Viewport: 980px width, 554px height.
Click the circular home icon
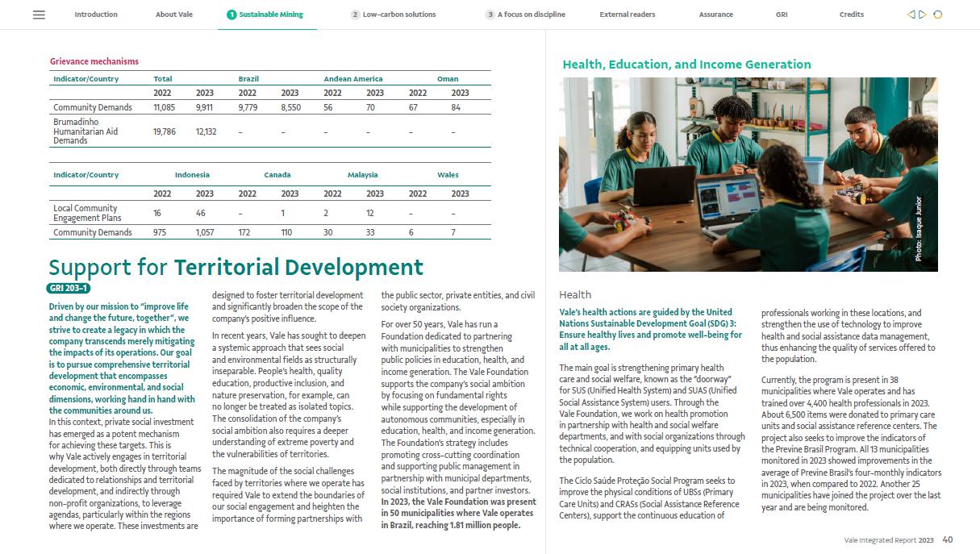(x=937, y=15)
